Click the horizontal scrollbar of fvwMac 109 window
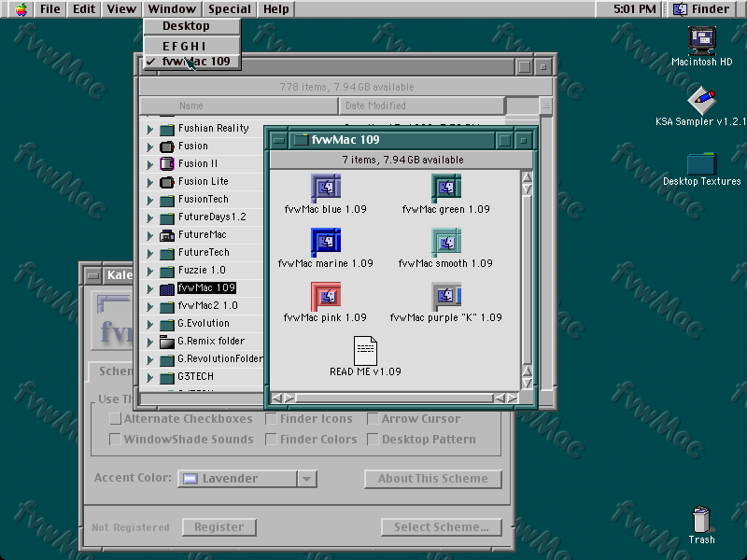Image resolution: width=747 pixels, height=560 pixels. point(394,399)
